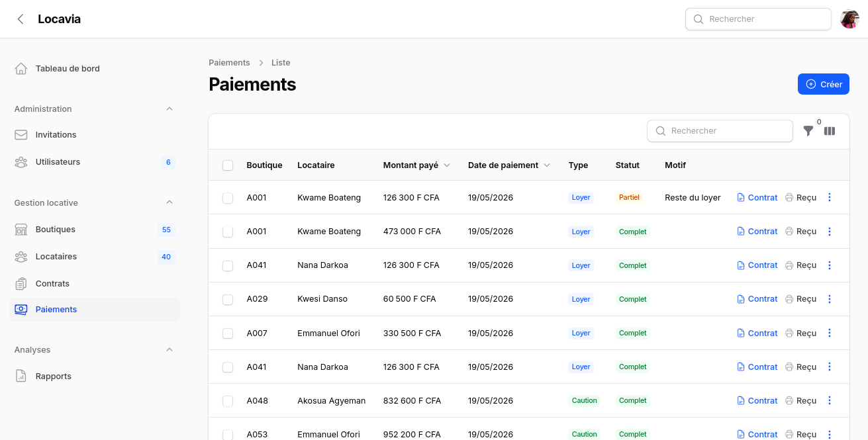Viewport: 868px width, 440px height.
Task: Click the Locataires people icon
Action: coord(21,257)
